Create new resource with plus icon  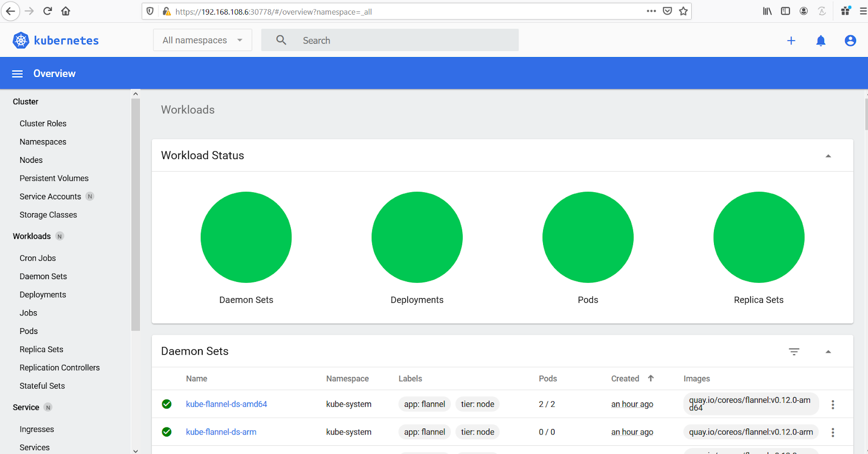[x=791, y=41]
